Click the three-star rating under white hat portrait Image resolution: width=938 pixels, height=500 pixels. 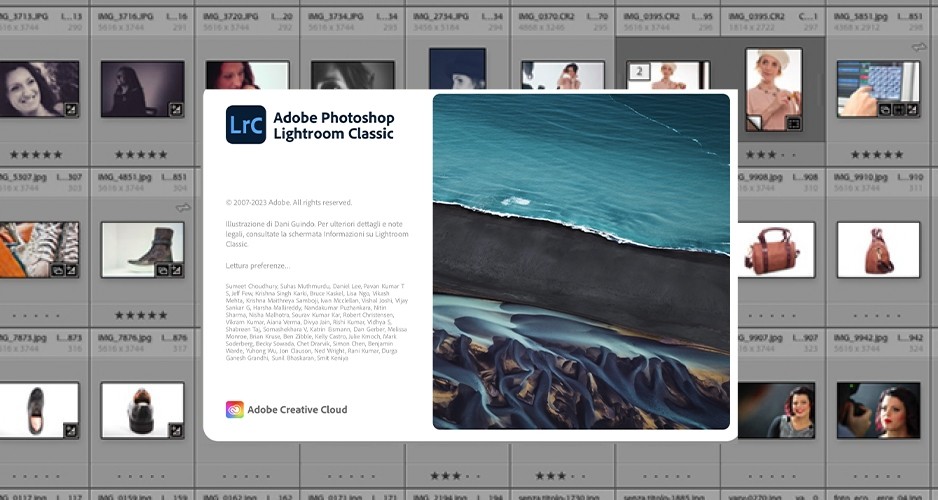pos(772,155)
